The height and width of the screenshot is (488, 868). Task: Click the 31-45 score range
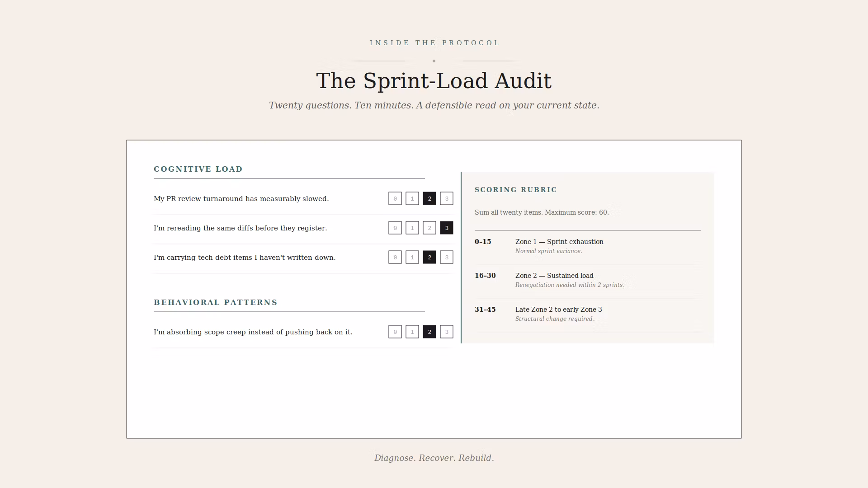pos(485,310)
